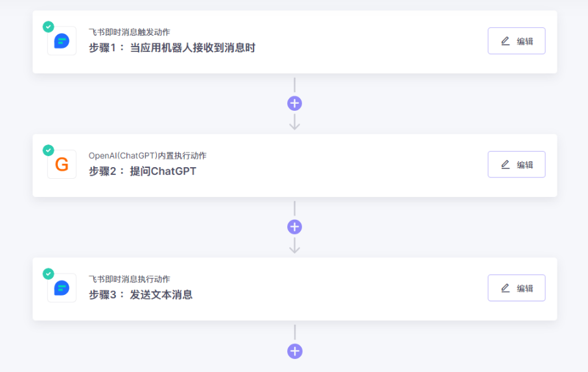
Task: Click the orange G icon on step 2
Action: click(62, 165)
